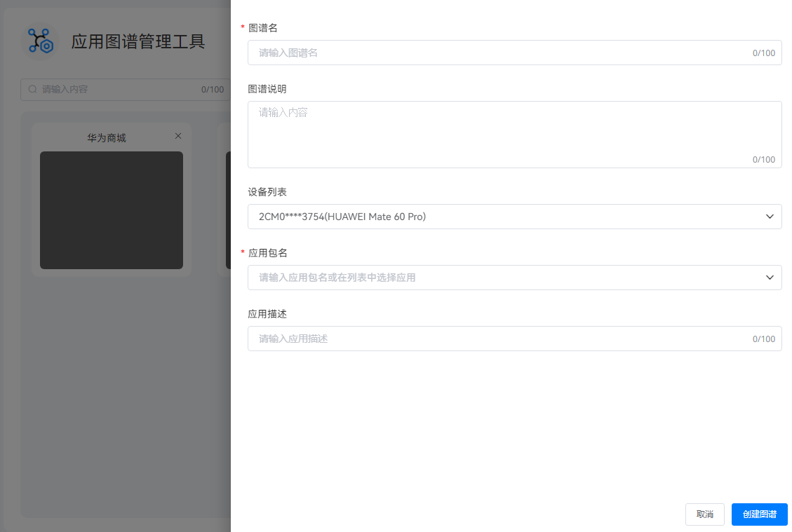Open the 华为商城 dark thumbnail
Viewport: 792px width, 532px height.
(112, 210)
